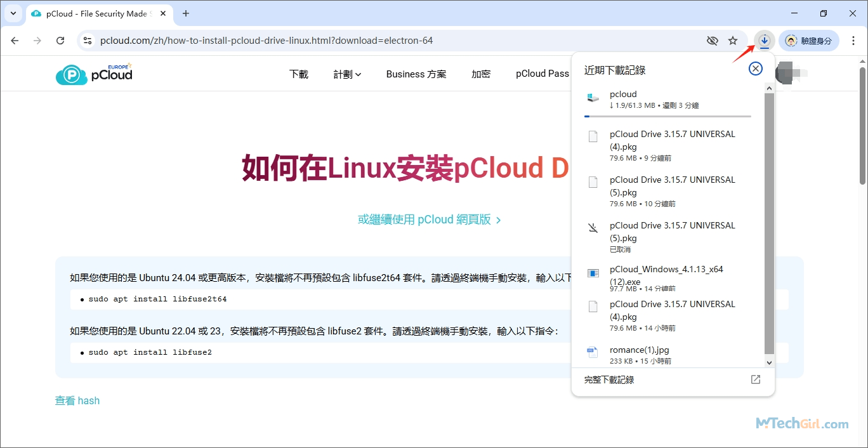Go forward to the next page
868x448 pixels.
(37, 41)
